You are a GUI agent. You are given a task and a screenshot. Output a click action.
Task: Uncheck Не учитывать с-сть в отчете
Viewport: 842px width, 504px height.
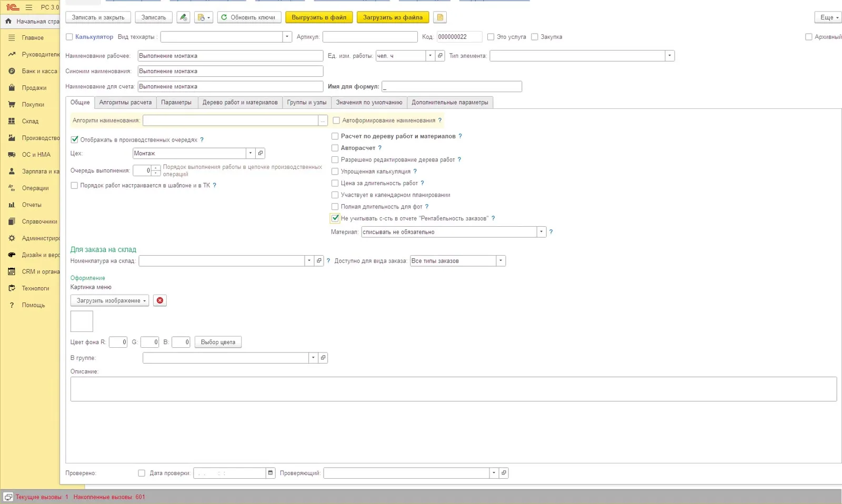[335, 218]
